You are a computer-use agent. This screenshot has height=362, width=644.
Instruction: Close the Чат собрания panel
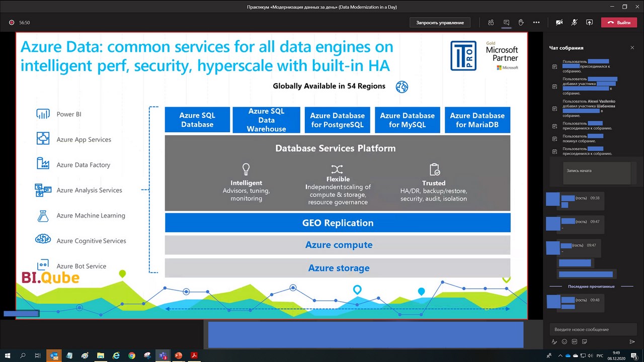point(632,48)
